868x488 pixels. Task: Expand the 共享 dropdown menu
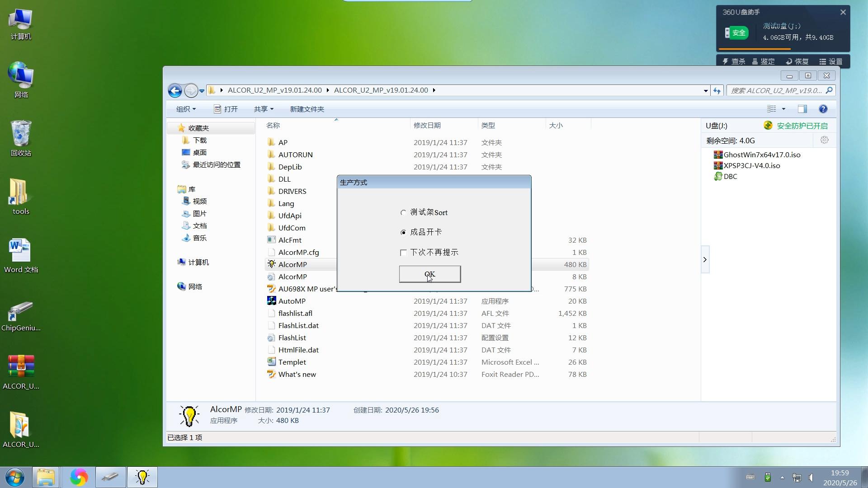tap(264, 109)
